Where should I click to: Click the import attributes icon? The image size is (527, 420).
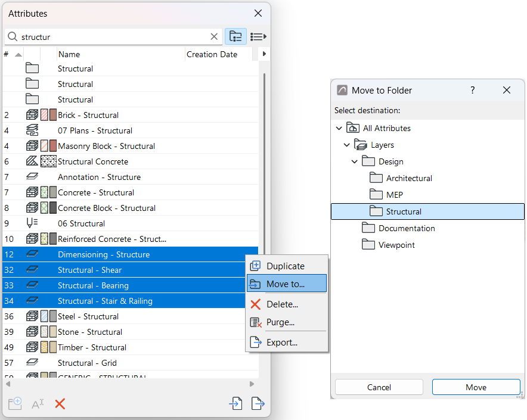point(235,403)
